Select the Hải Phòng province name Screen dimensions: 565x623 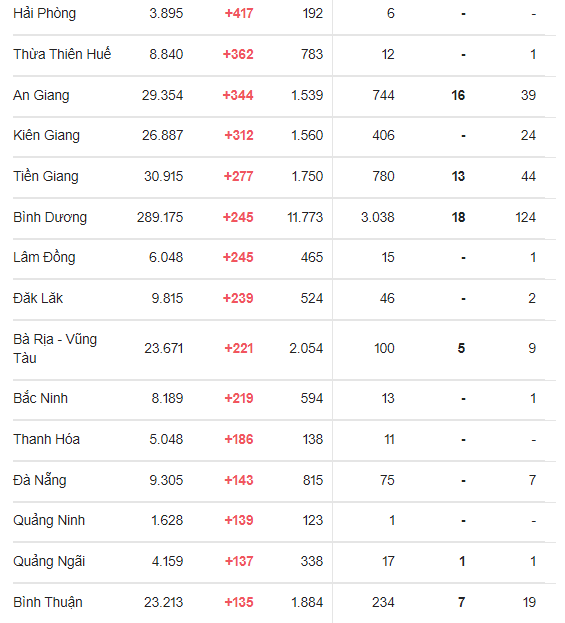coord(45,14)
